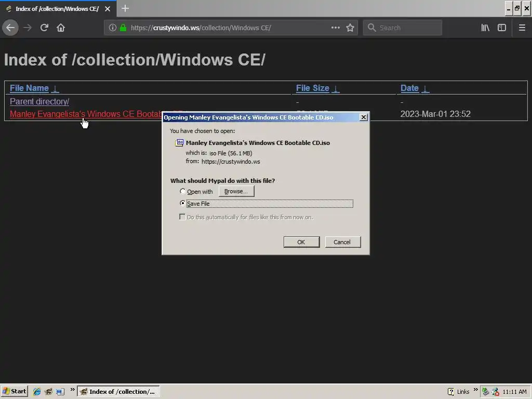The image size is (532, 399).
Task: Reload the current page
Action: 44,28
